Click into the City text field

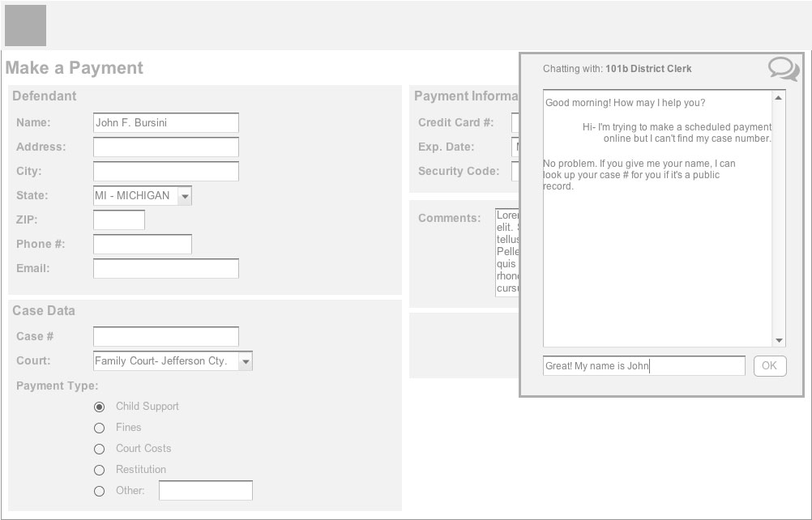click(165, 172)
